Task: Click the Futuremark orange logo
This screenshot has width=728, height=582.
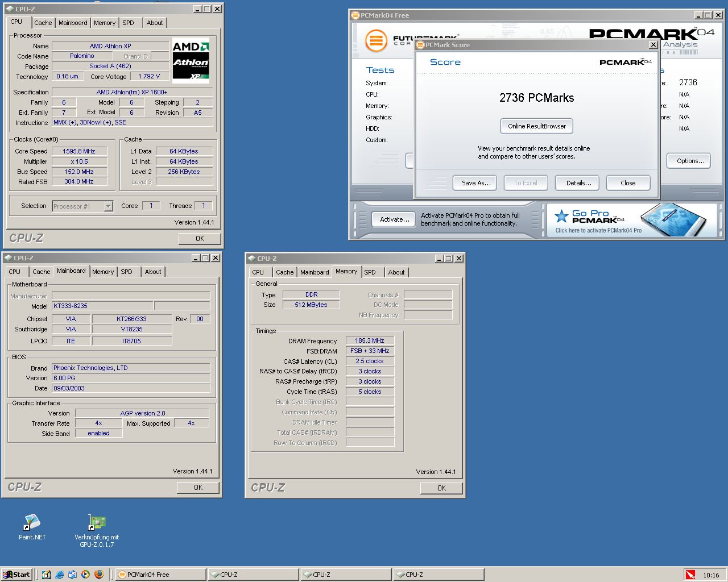Action: (376, 41)
